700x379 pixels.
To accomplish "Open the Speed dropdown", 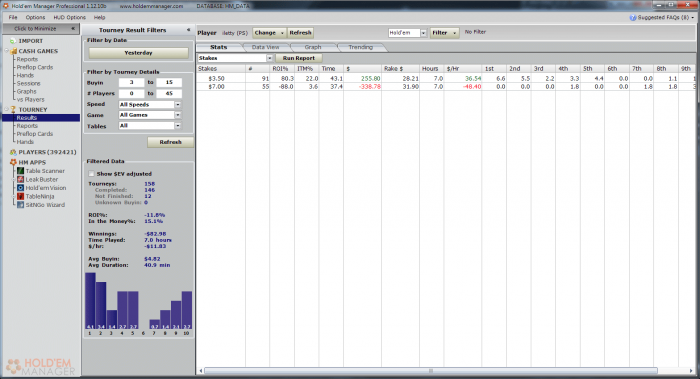I will 178,104.
